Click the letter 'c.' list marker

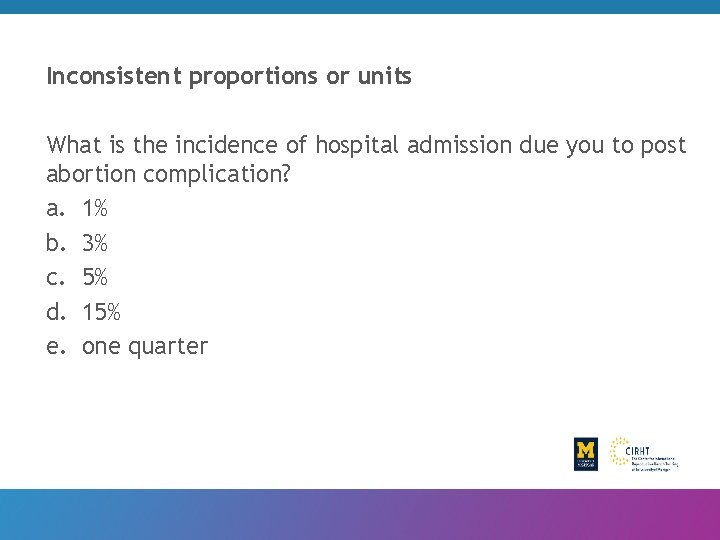pos(56,277)
